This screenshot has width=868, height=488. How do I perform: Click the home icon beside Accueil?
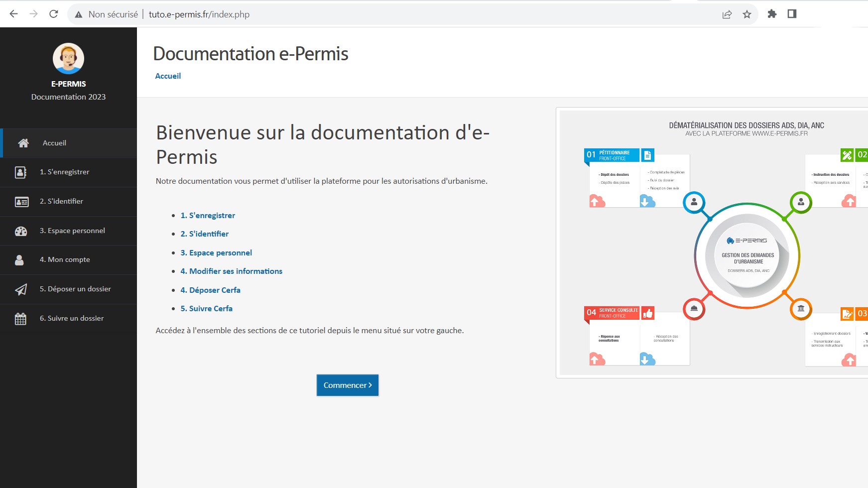click(23, 143)
